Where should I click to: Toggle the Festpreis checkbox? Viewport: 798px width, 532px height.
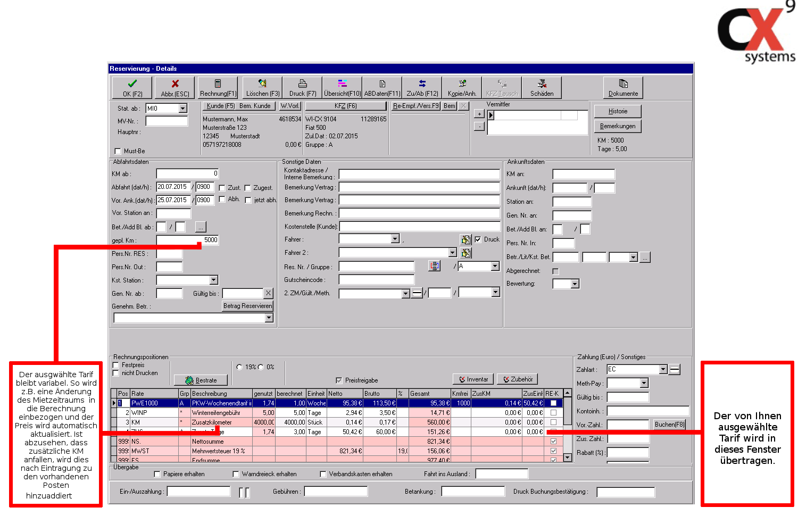(x=116, y=365)
